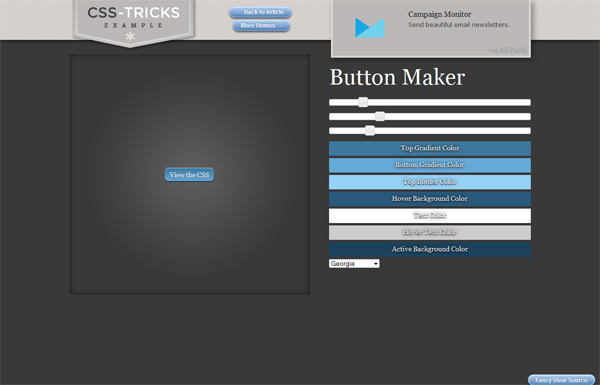The width and height of the screenshot is (600, 385).
Task: Select the gray Hover Text Color swatch
Action: point(430,233)
